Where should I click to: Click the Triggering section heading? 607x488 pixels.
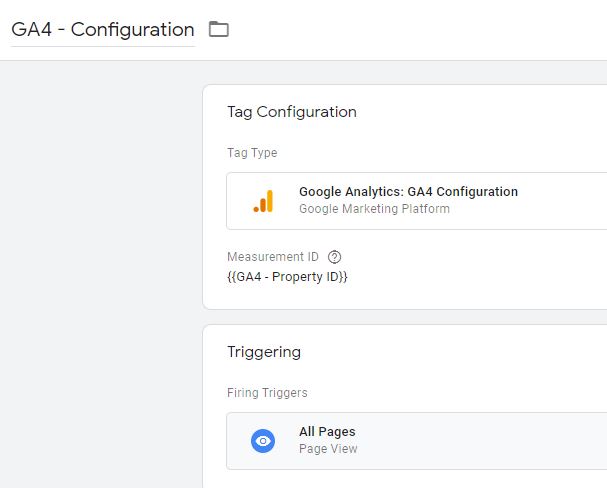(264, 352)
